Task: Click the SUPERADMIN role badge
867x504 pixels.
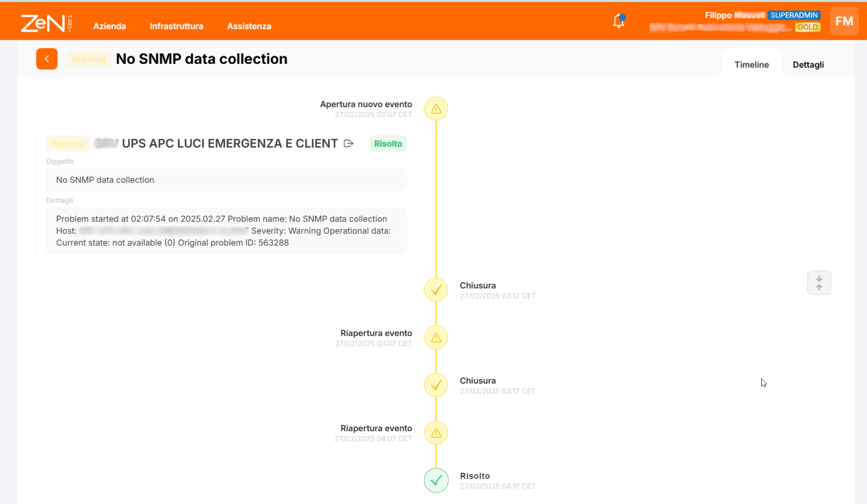Action: point(794,15)
